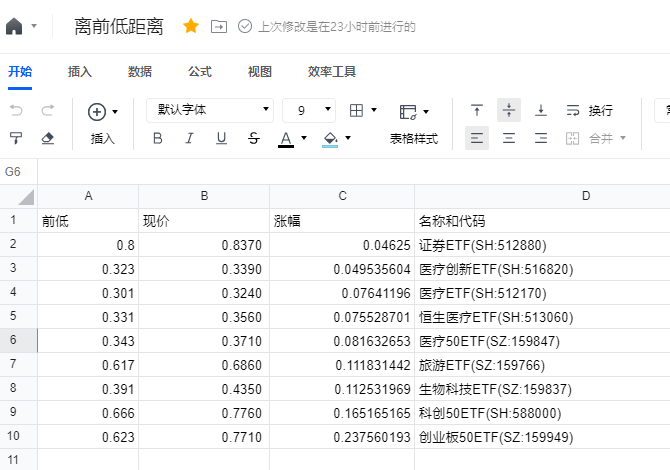Click the undo arrow
This screenshot has width=670, height=470.
(x=16, y=111)
